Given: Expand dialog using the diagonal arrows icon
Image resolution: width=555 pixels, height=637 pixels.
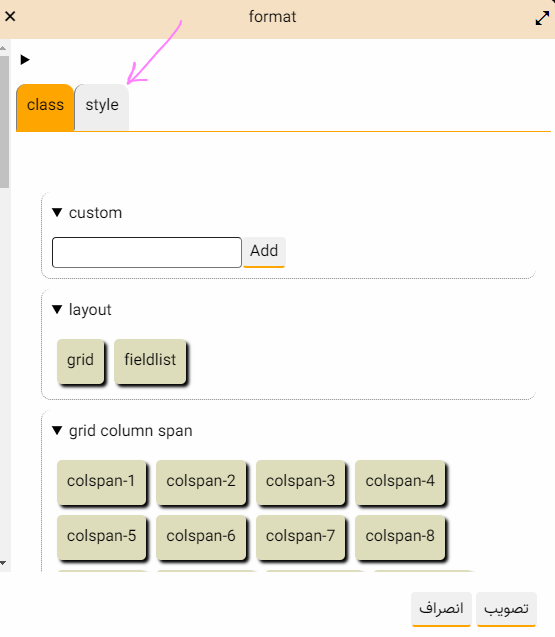Looking at the screenshot, I should [x=542, y=18].
